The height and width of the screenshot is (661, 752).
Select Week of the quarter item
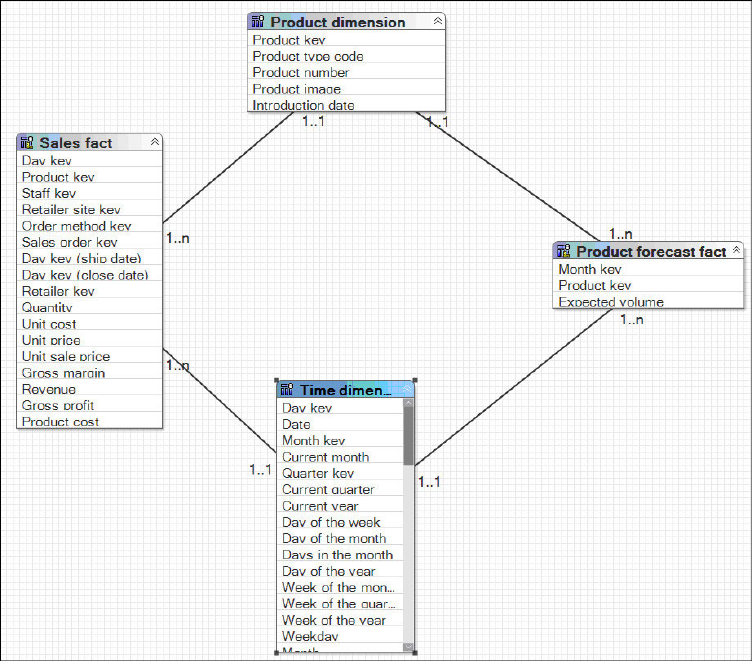pyautogui.click(x=341, y=603)
